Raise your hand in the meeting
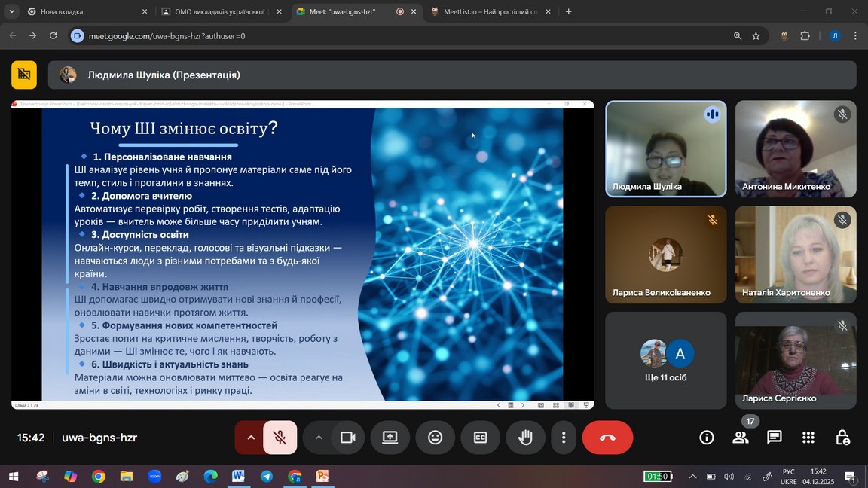The image size is (868, 488). (x=525, y=438)
